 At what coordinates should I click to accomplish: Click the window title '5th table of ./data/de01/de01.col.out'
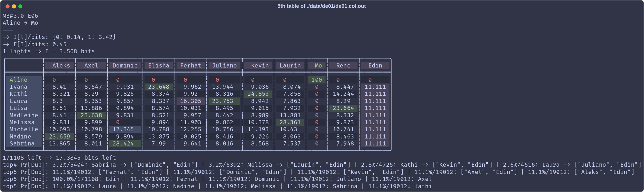tap(321, 6)
